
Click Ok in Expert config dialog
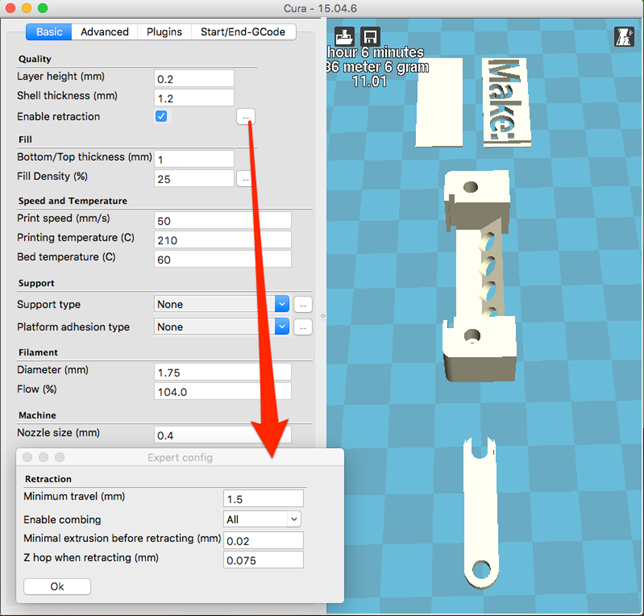coord(57,586)
